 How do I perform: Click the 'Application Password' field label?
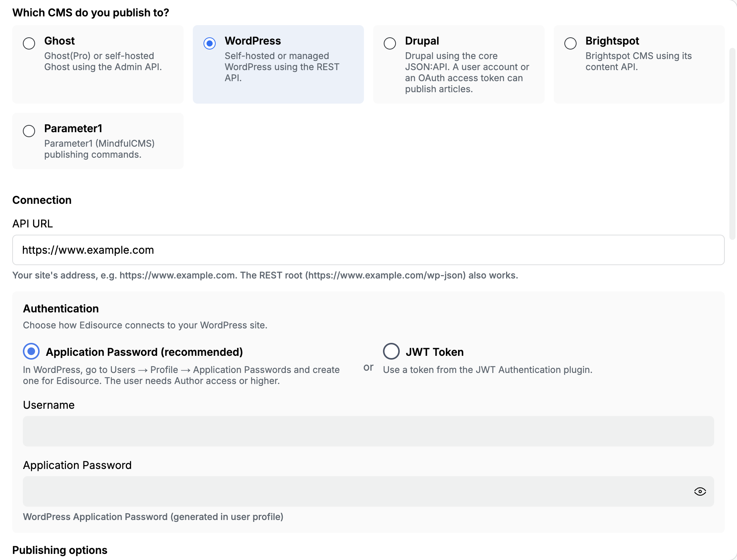pyautogui.click(x=77, y=465)
